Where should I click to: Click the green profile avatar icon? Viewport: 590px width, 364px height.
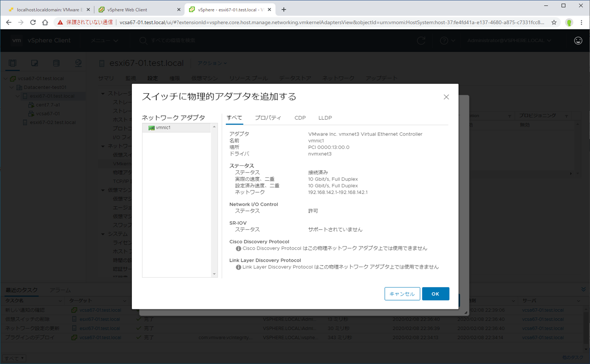(x=569, y=22)
